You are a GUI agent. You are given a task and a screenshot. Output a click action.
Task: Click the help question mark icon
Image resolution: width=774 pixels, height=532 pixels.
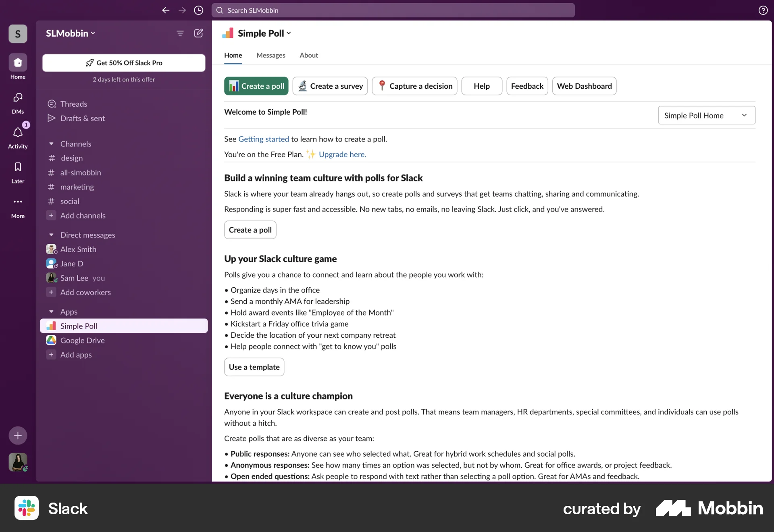tap(763, 10)
